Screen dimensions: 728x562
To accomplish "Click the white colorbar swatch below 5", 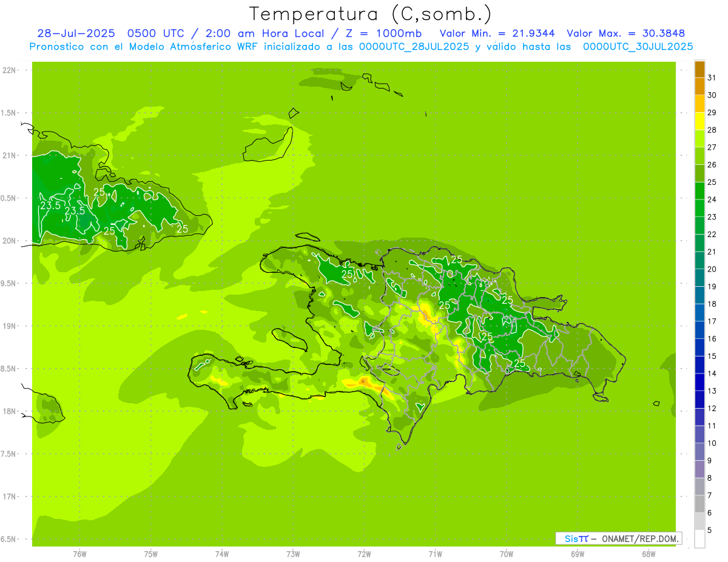I will [699, 538].
